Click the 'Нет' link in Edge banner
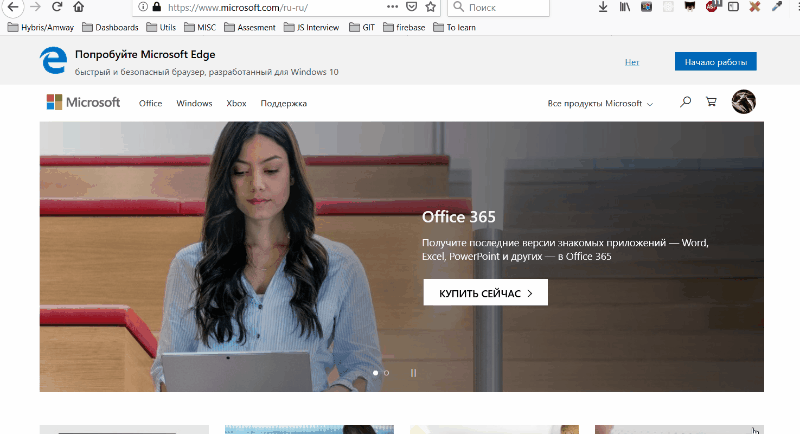The image size is (800, 434). click(632, 62)
